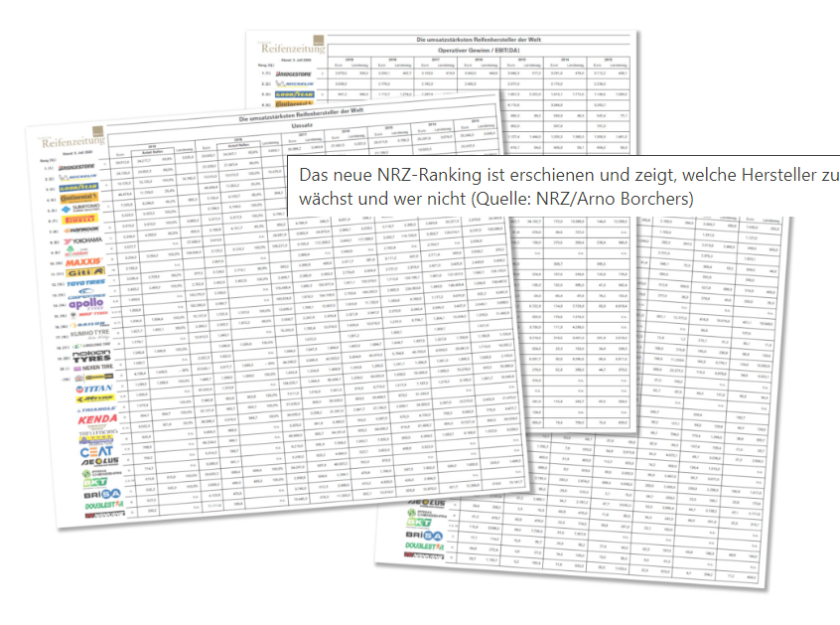Click the apollo logo in the ranking
This screenshot has width=840, height=625.
(x=86, y=304)
